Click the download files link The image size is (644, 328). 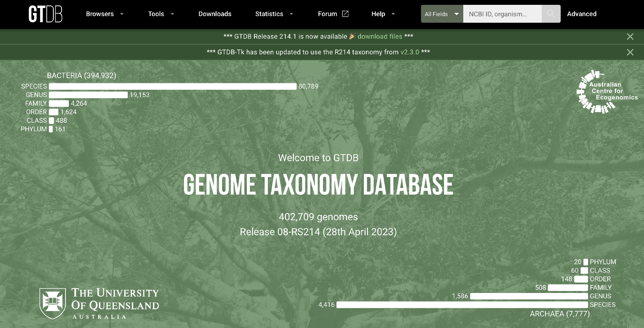coord(380,37)
